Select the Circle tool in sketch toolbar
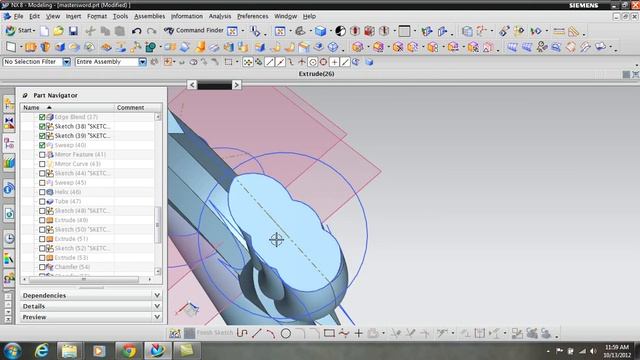Image resolution: width=640 pixels, height=360 pixels. [x=286, y=333]
